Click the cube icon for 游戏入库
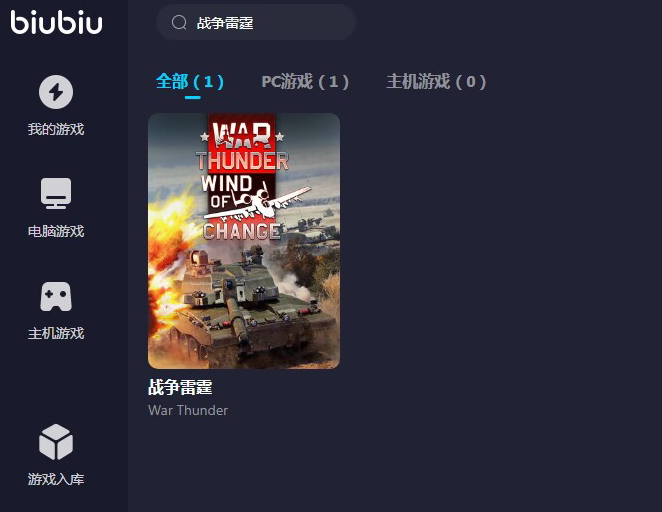 [56, 442]
